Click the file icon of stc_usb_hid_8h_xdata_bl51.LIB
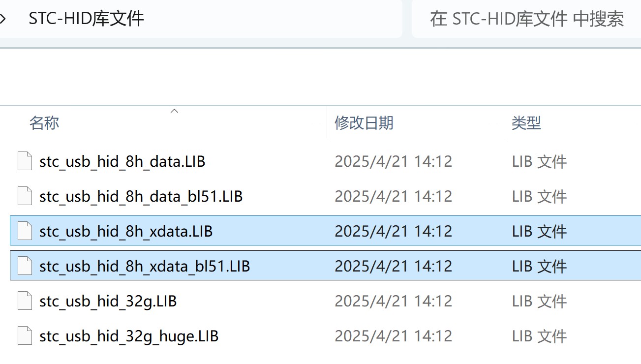 coord(25,266)
